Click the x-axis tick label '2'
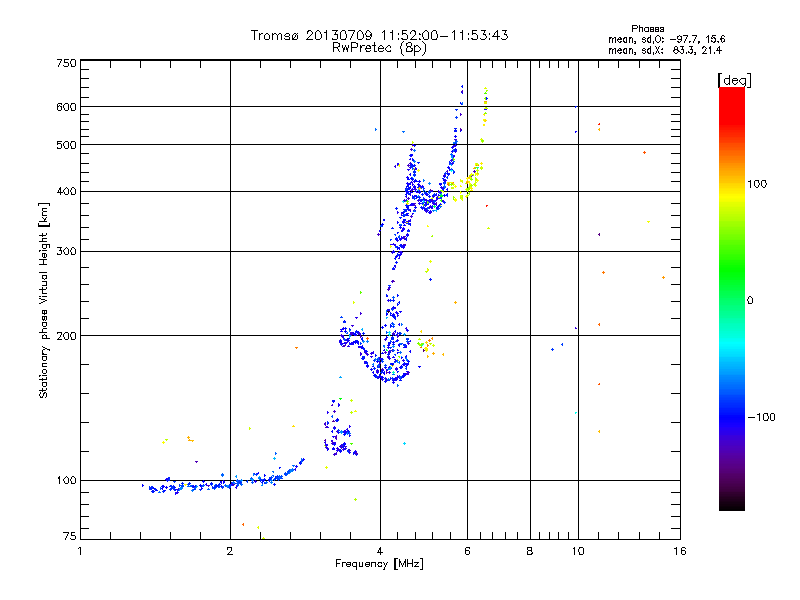Viewport: 800px width, 600px height. pos(230,551)
